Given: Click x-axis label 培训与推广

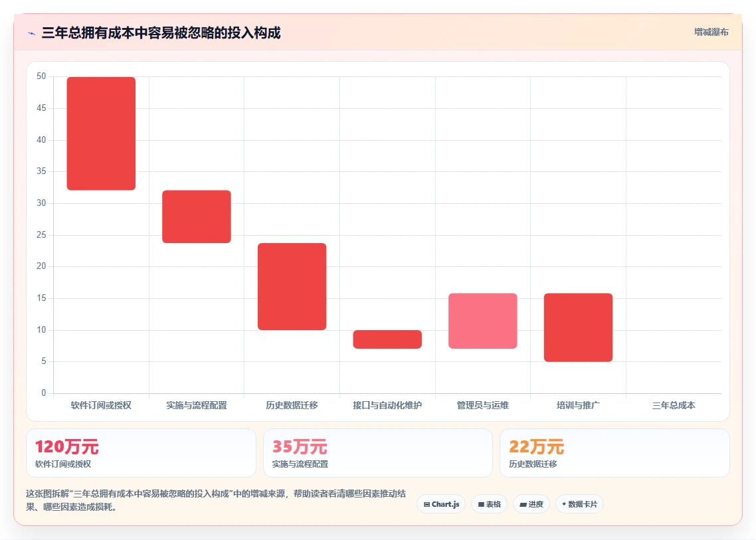Looking at the screenshot, I should pyautogui.click(x=578, y=405).
